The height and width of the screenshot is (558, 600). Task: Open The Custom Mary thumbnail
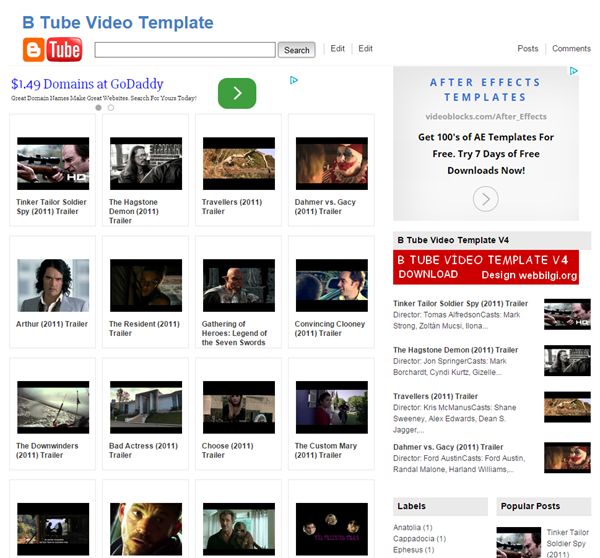332,407
